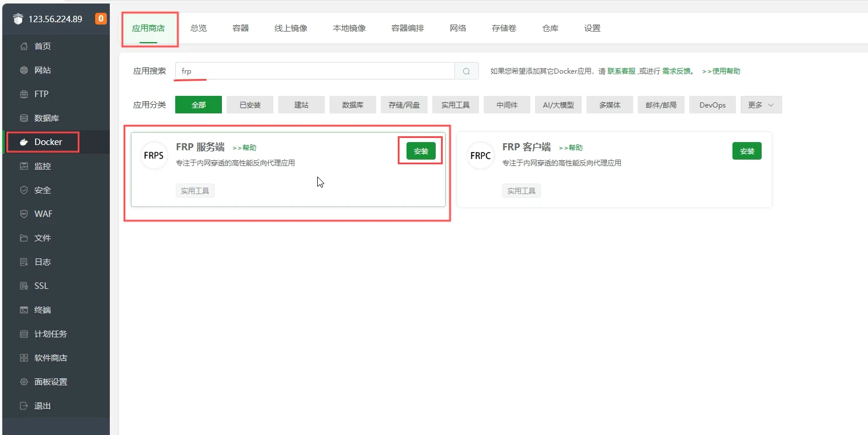Open 面板设置 panel settings in sidebar
This screenshot has width=868, height=435.
point(51,382)
